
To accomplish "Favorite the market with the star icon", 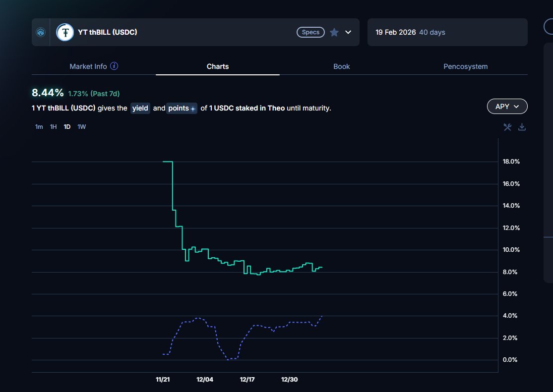I will [334, 32].
